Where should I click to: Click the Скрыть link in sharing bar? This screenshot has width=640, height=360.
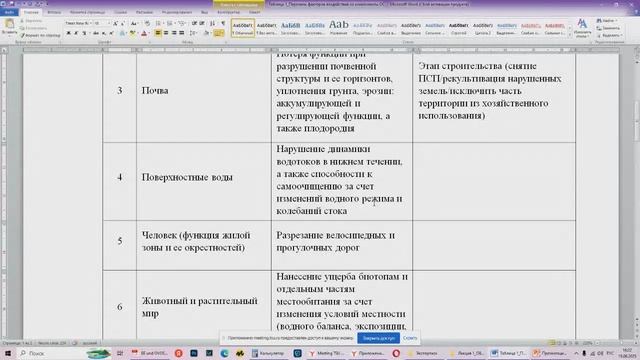tap(410, 338)
